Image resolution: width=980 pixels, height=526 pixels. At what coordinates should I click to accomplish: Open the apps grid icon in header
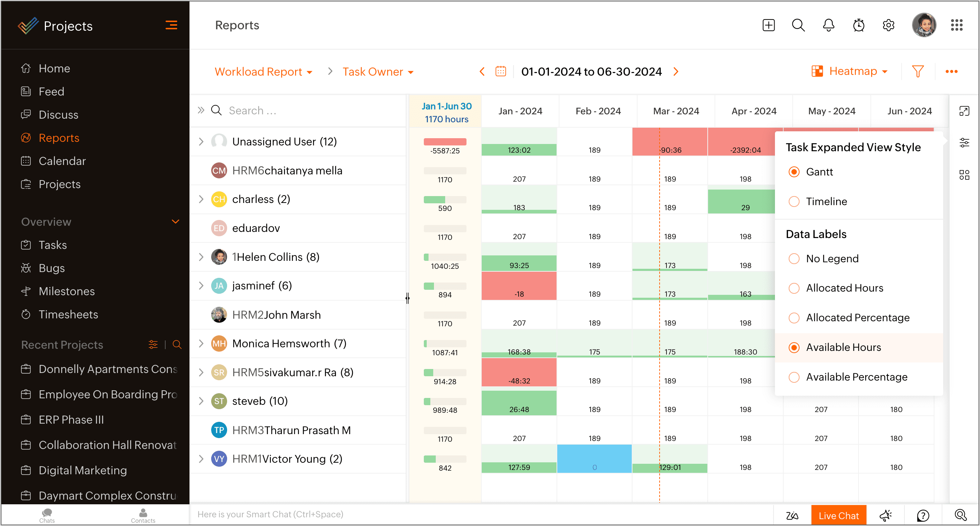[956, 25]
